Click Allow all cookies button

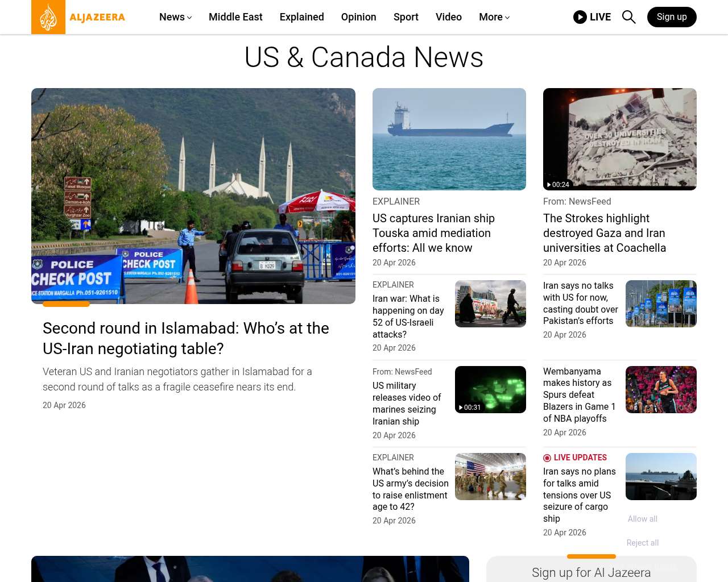point(642,519)
